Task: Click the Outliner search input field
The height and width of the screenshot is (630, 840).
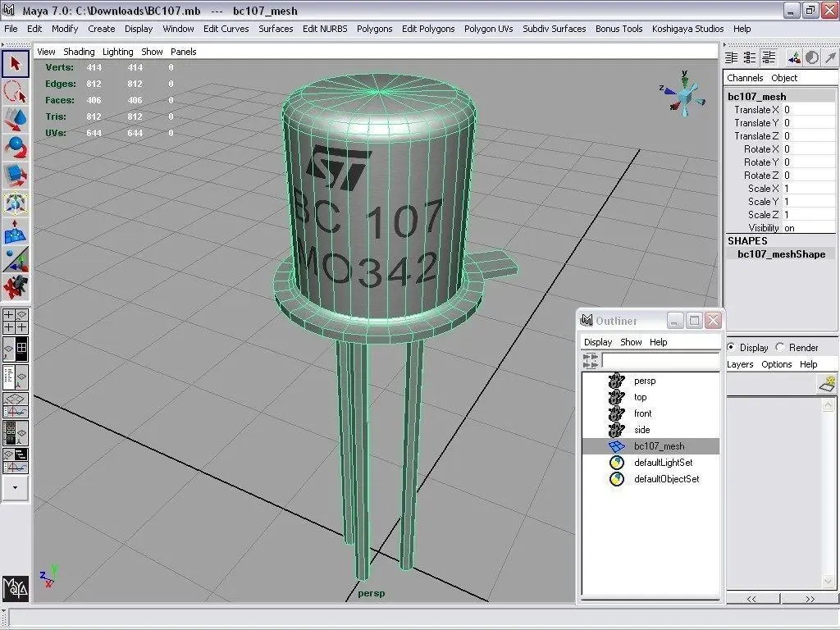Action: [660, 361]
